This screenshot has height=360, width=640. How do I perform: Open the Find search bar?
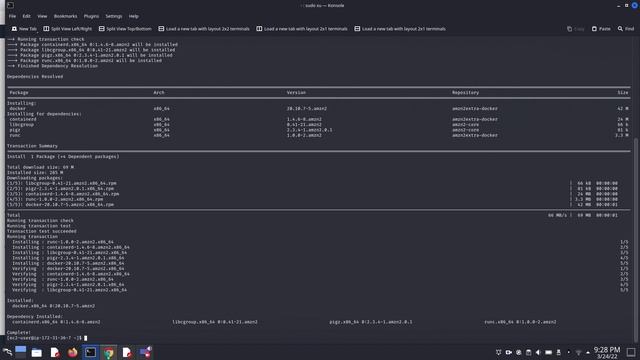[626, 29]
